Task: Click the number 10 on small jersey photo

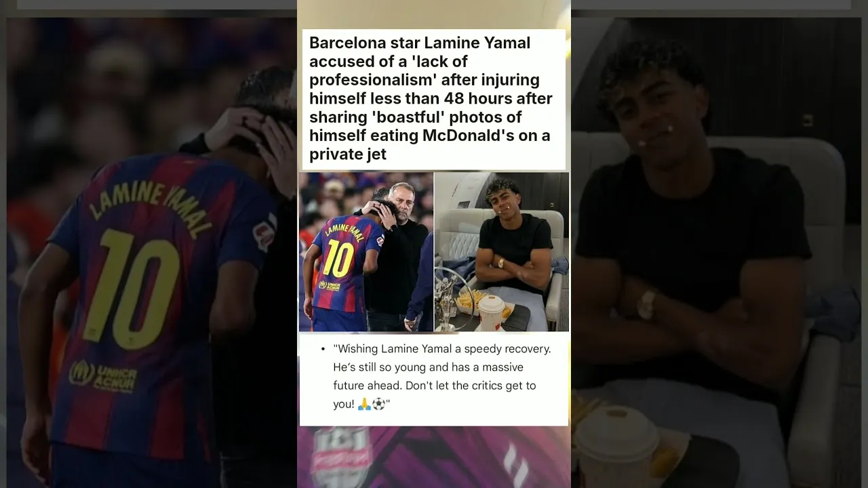Action: pos(338,258)
